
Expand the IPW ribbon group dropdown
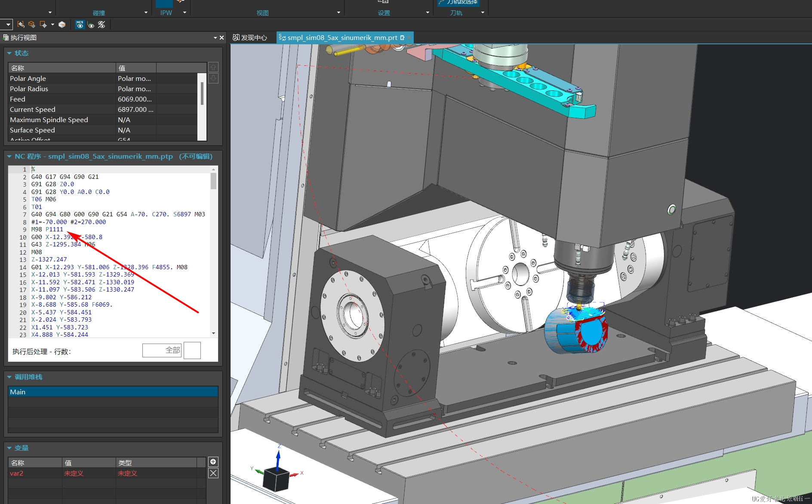pyautogui.click(x=185, y=12)
